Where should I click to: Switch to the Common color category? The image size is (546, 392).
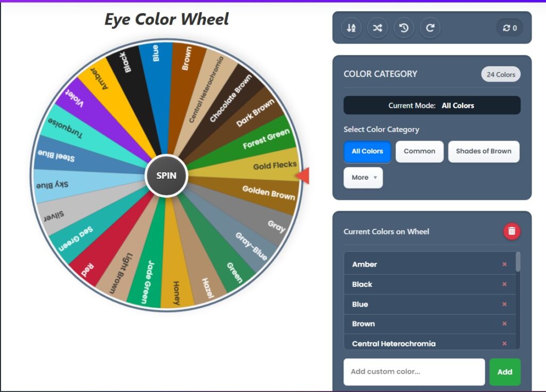[x=420, y=151]
